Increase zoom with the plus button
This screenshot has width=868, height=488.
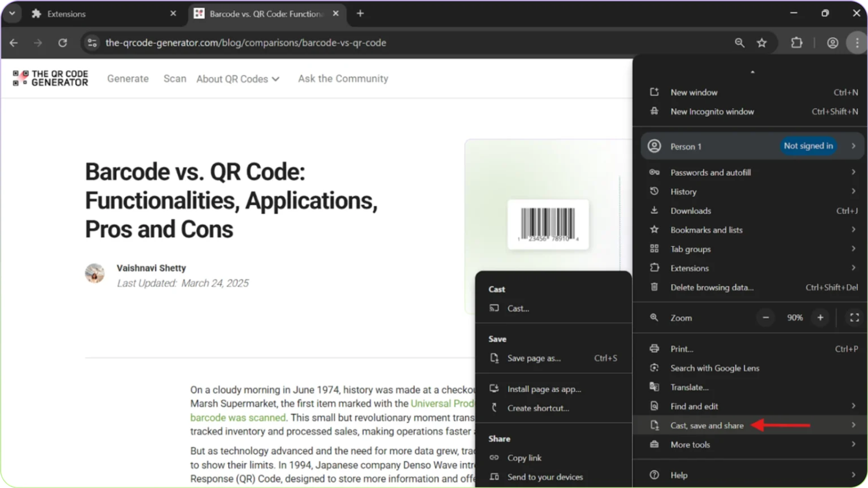click(820, 318)
